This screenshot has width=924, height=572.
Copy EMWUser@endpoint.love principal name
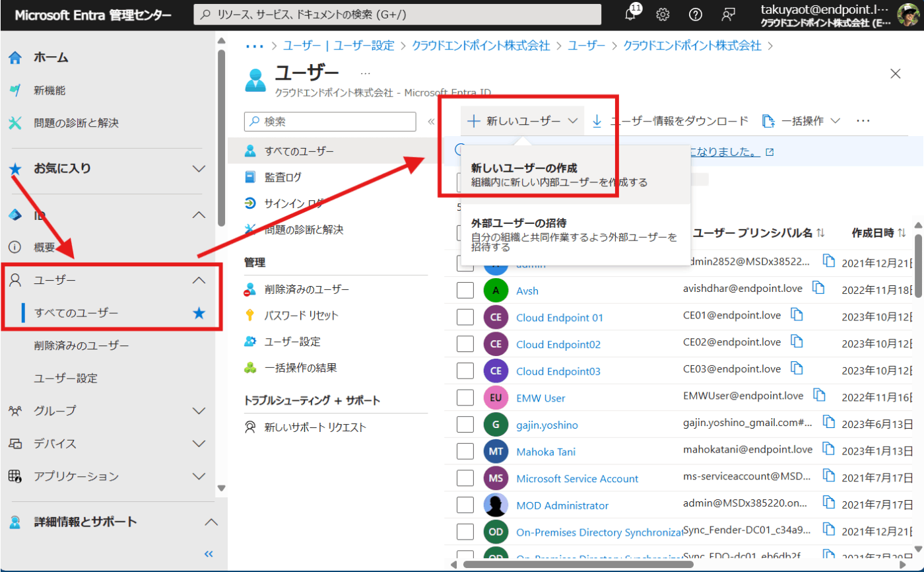[819, 395]
